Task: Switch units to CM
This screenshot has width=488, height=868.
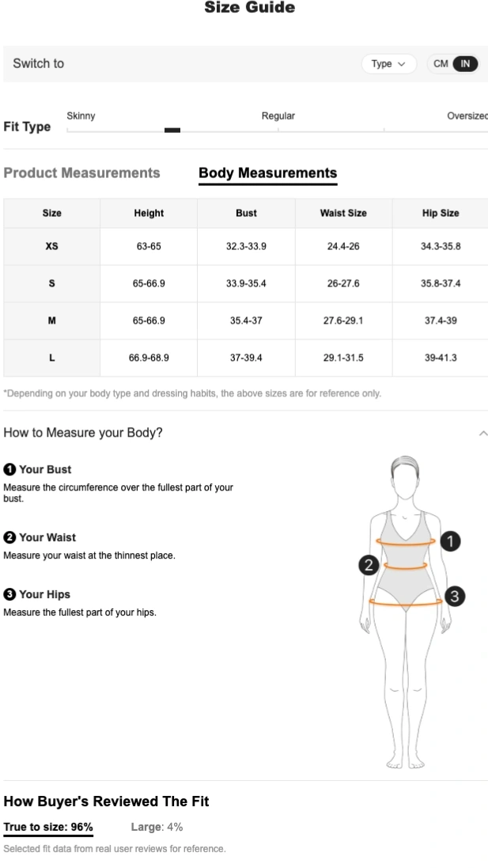Action: coord(441,64)
